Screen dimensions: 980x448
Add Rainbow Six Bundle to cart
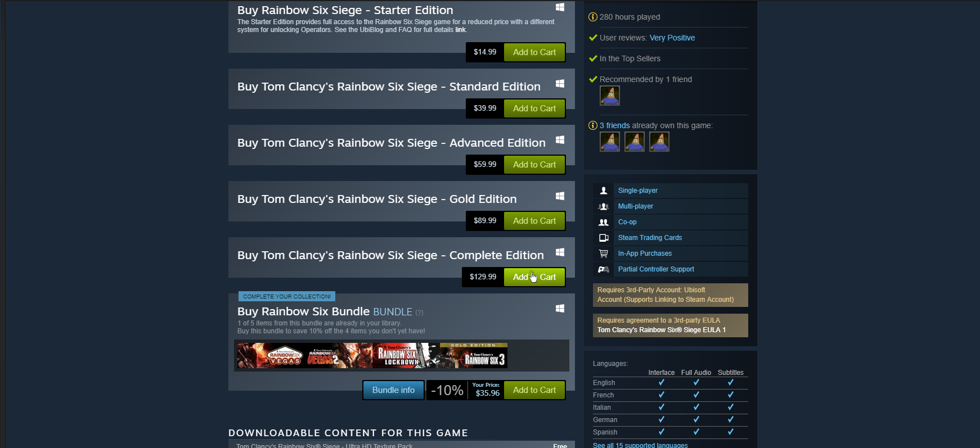pos(534,390)
